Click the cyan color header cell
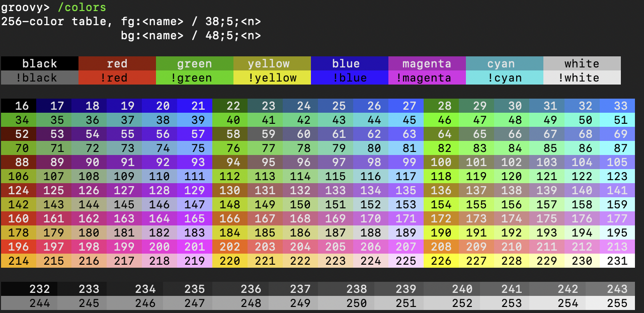Viewport: 644px width, 313px height. point(504,63)
